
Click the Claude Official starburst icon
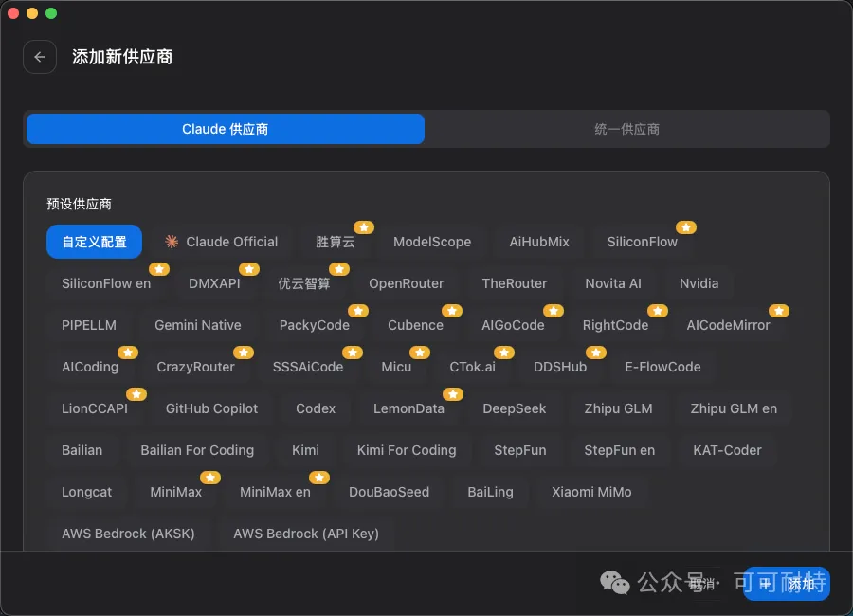pyautogui.click(x=172, y=242)
